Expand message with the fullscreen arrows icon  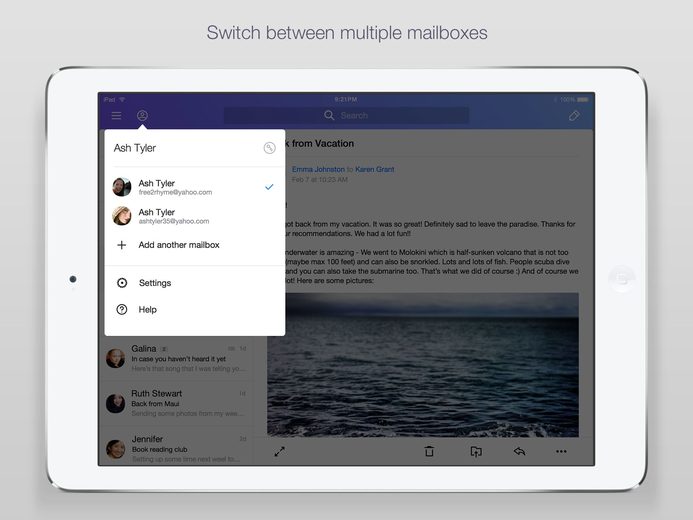pos(279,452)
